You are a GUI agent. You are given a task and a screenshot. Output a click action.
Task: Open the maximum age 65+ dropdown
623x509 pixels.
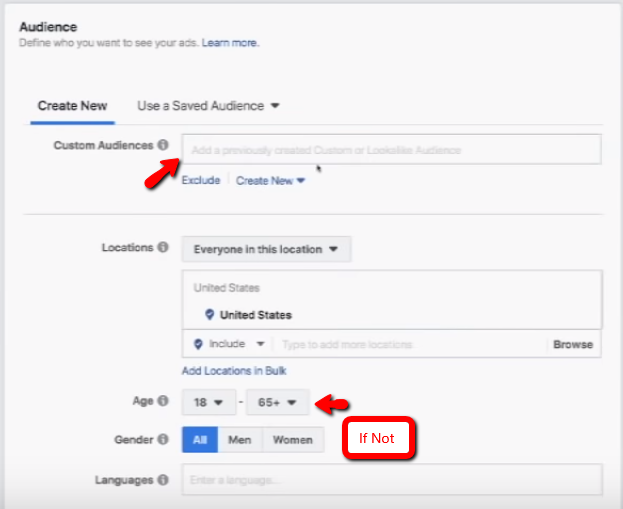click(277, 402)
